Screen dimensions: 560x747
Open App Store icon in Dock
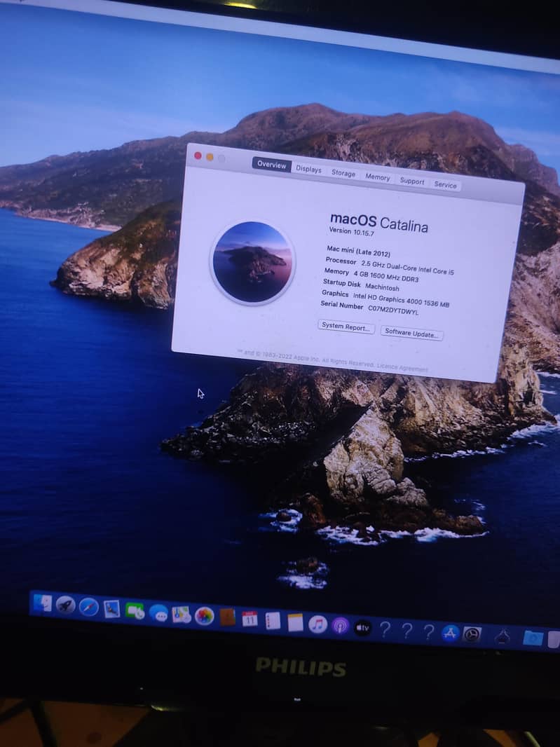pos(450,633)
